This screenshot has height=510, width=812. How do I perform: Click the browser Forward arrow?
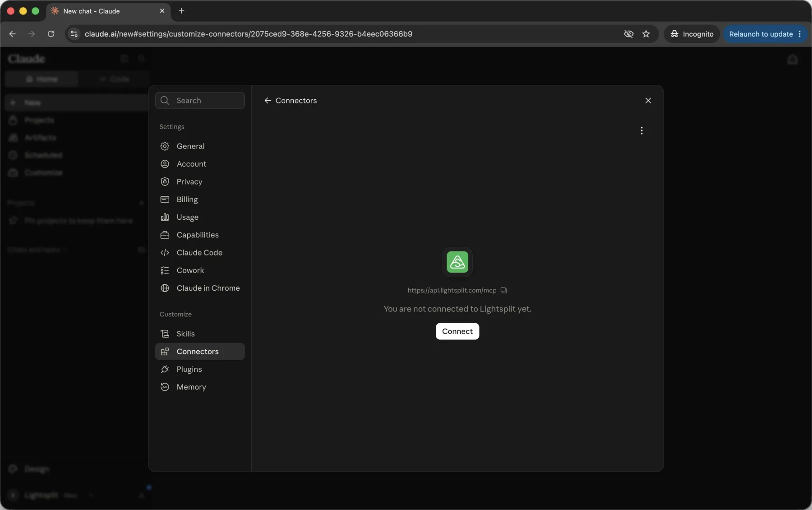point(31,34)
